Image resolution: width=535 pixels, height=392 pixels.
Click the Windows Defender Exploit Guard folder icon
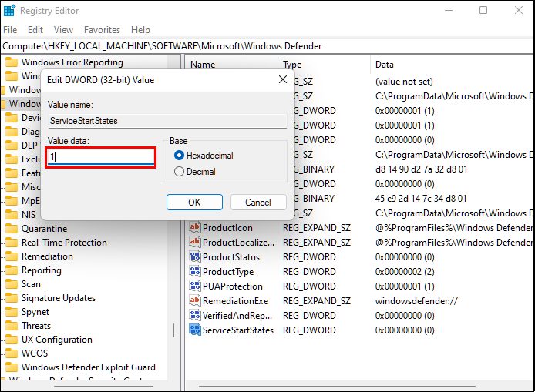click(12, 367)
